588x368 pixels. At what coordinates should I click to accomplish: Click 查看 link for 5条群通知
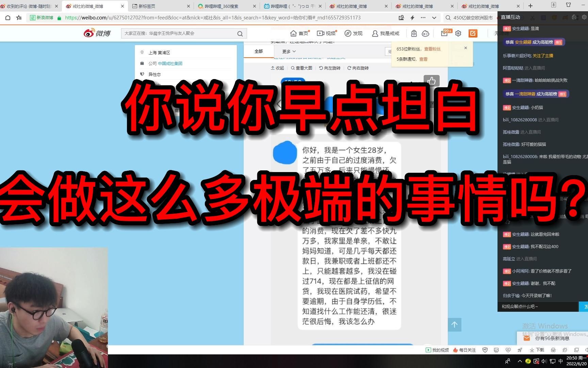[x=423, y=59]
